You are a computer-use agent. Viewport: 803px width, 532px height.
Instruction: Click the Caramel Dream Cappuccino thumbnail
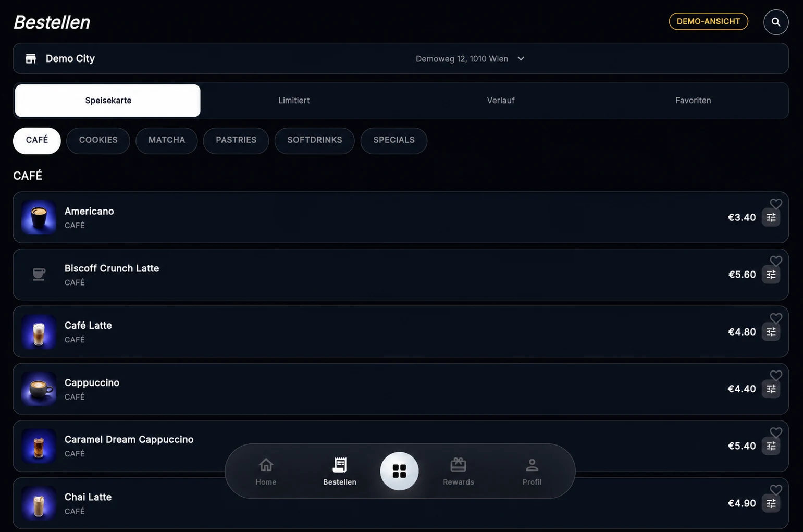(39, 446)
